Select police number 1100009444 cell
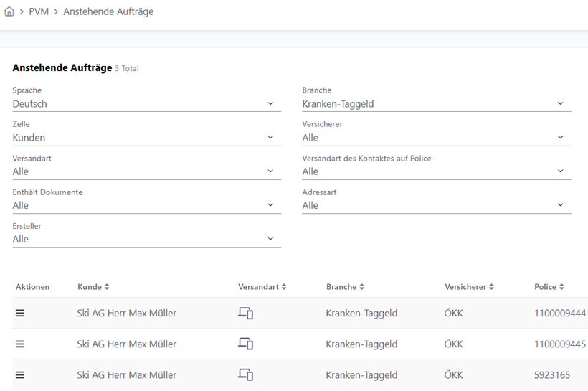The image size is (588, 391). pos(559,314)
